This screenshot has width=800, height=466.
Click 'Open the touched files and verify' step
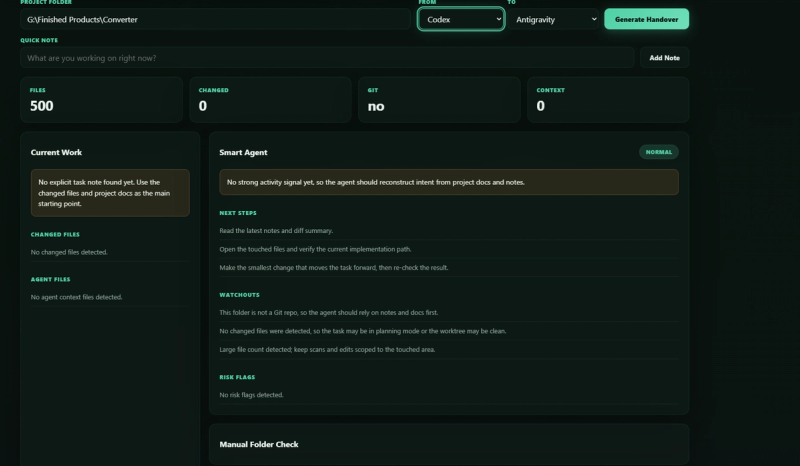[449, 249]
